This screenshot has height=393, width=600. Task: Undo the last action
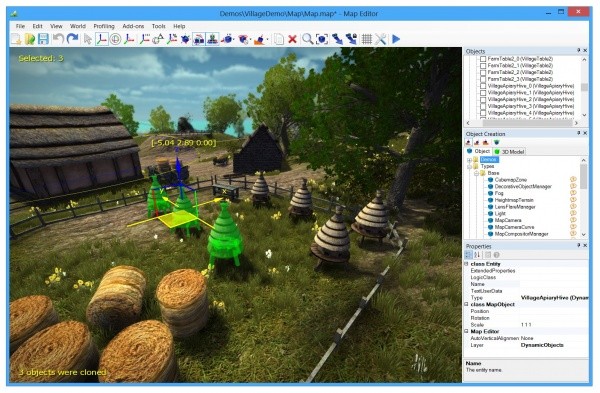point(58,39)
